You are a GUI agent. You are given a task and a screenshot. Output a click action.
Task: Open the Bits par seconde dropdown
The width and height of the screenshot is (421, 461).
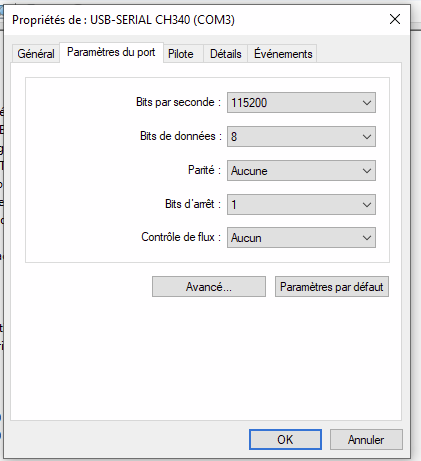[301, 103]
